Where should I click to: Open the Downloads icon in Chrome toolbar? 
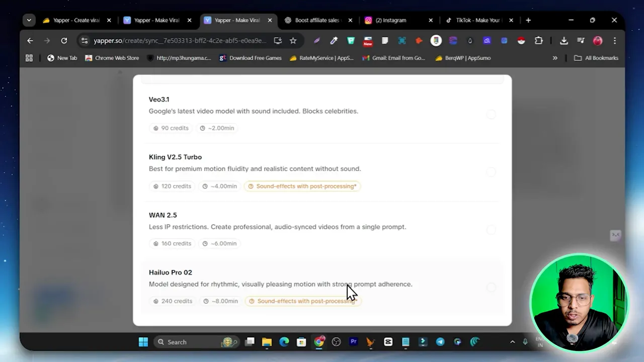point(564,40)
